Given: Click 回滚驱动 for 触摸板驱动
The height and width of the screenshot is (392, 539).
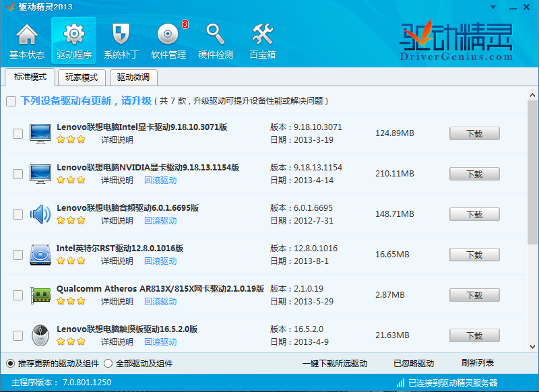Looking at the screenshot, I should tap(160, 342).
